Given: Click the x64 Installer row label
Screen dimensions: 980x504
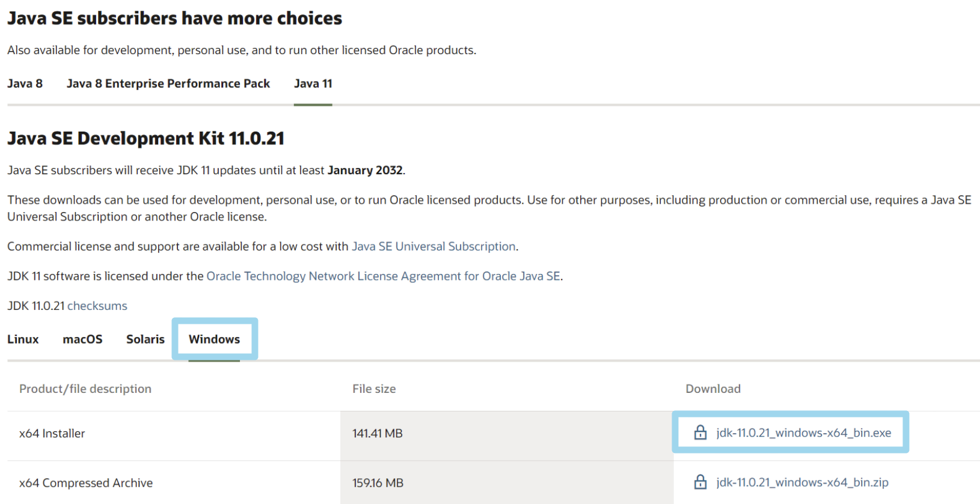Looking at the screenshot, I should 52,434.
